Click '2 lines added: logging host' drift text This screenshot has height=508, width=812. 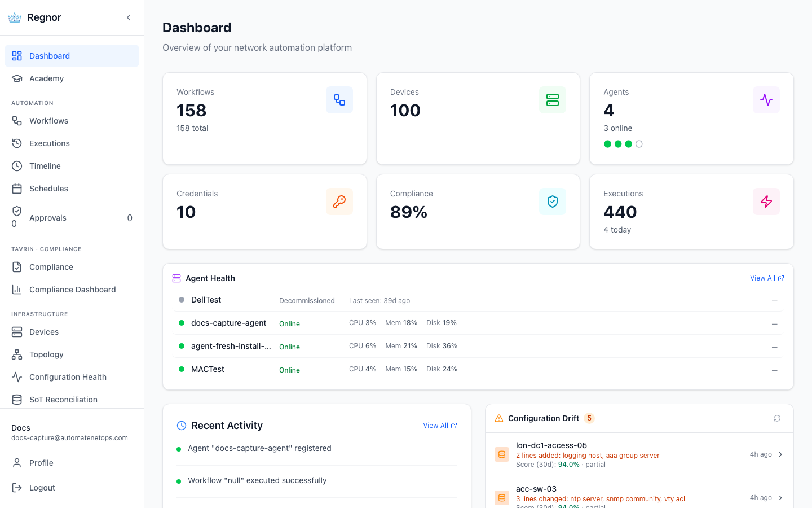pyautogui.click(x=588, y=456)
